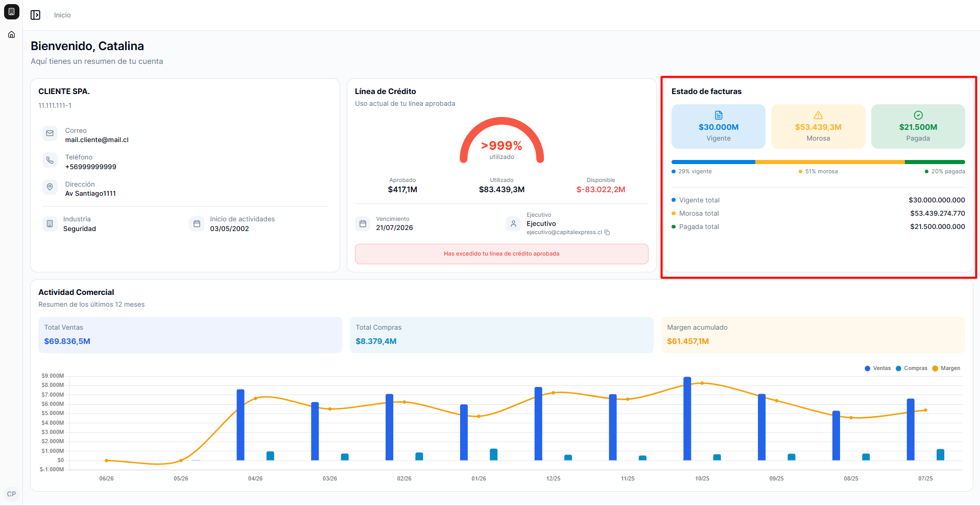Viewport: 980px width, 506px height.
Task: Click the green pagada segment of progress bar
Action: [x=935, y=162]
